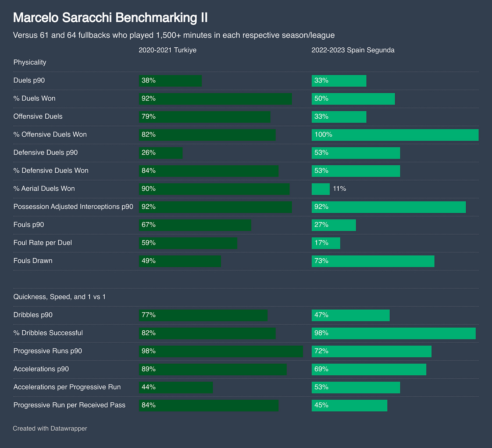The width and height of the screenshot is (492, 448).
Task: Click the Turkiye 26% Defensive Duels bar
Action: pos(161,152)
